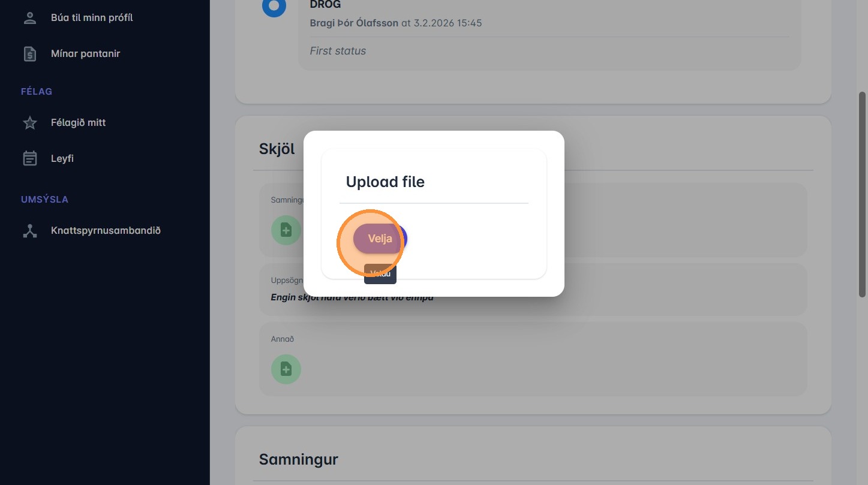868x485 pixels.
Task: Click the "Skjöl" section heading
Action: pyautogui.click(x=277, y=149)
